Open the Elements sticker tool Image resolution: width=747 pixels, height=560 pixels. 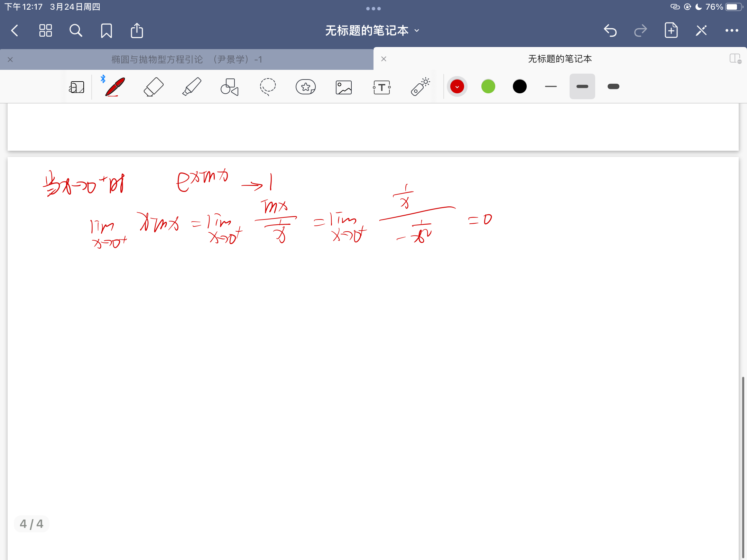click(306, 87)
